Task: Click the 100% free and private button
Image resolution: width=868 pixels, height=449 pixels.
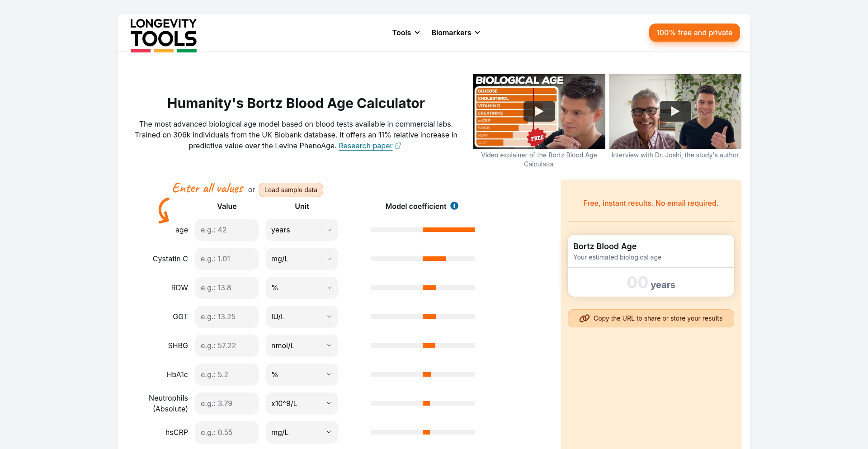Action: tap(694, 33)
